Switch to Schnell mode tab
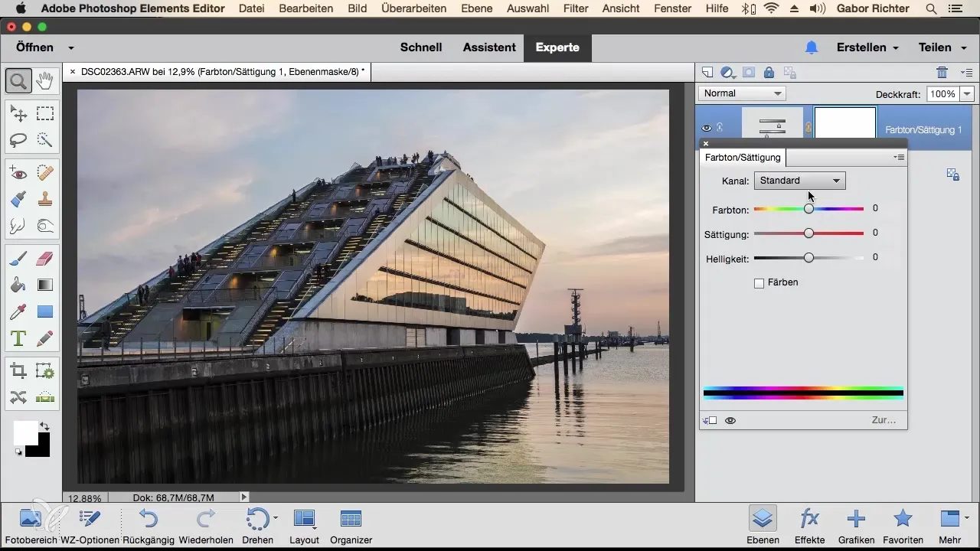980x551 pixels. (x=421, y=47)
